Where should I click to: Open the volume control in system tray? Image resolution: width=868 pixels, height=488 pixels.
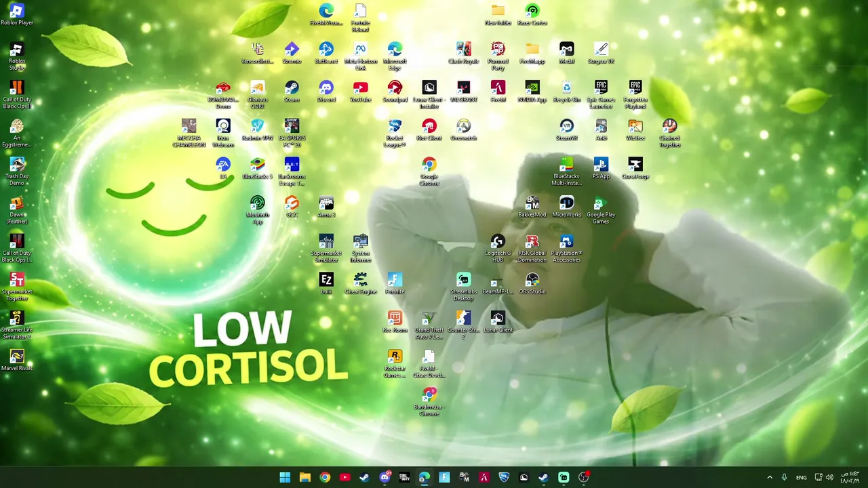click(830, 477)
